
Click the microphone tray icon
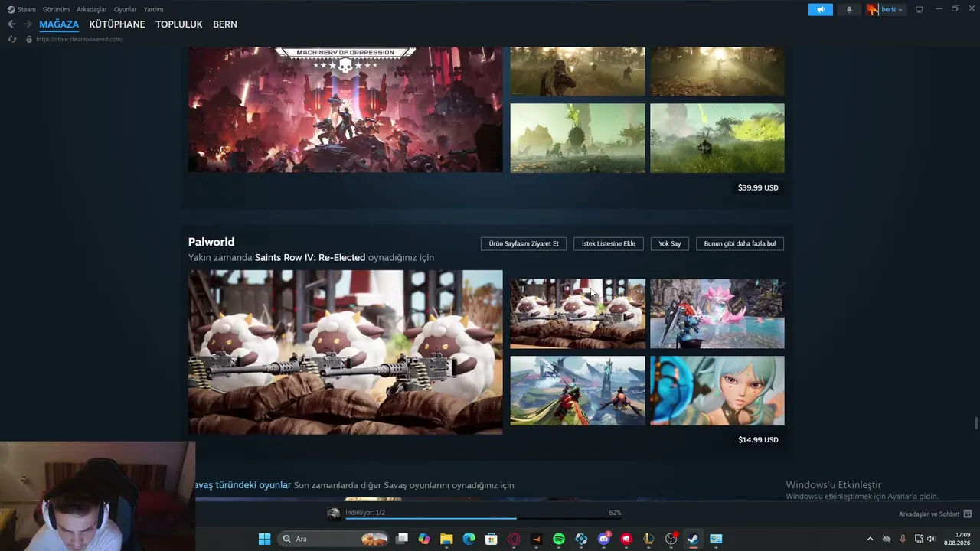point(903,539)
